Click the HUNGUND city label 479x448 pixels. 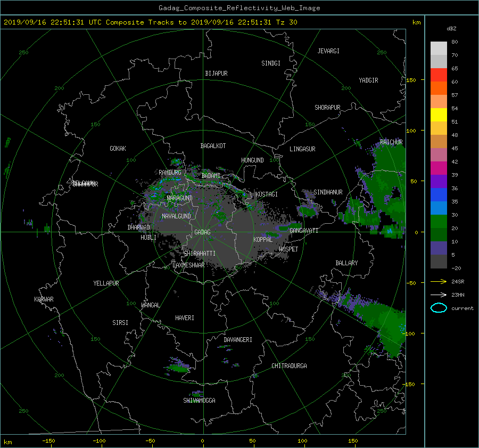tap(252, 160)
